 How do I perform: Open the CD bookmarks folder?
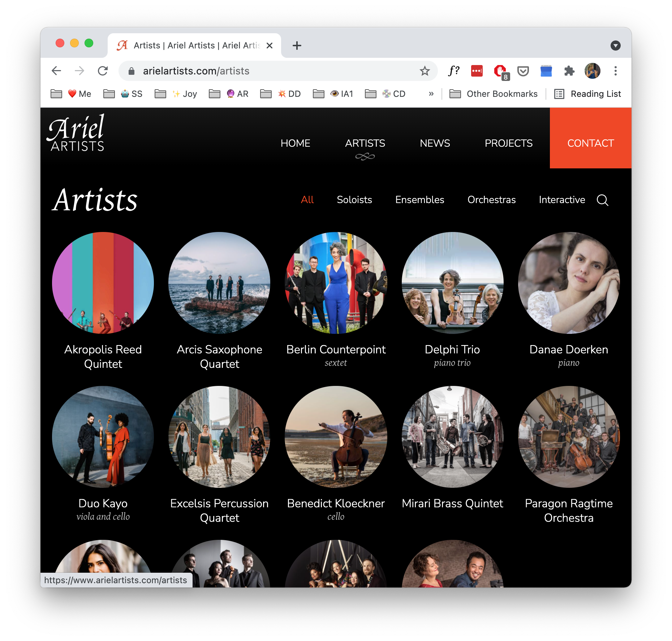tap(385, 94)
